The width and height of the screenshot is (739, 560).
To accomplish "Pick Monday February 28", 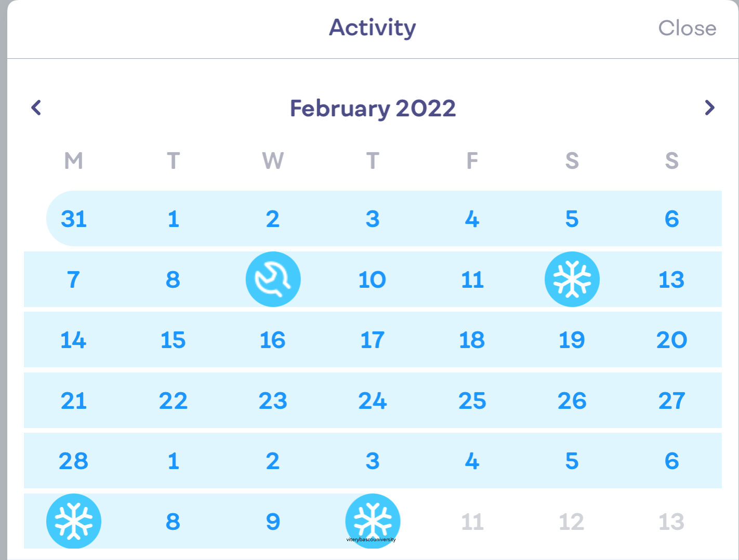I will tap(73, 461).
